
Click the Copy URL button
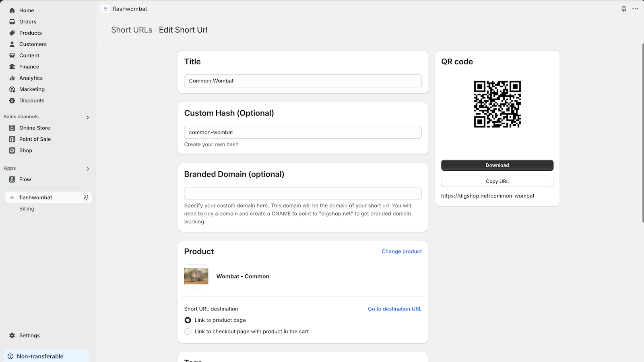(497, 181)
